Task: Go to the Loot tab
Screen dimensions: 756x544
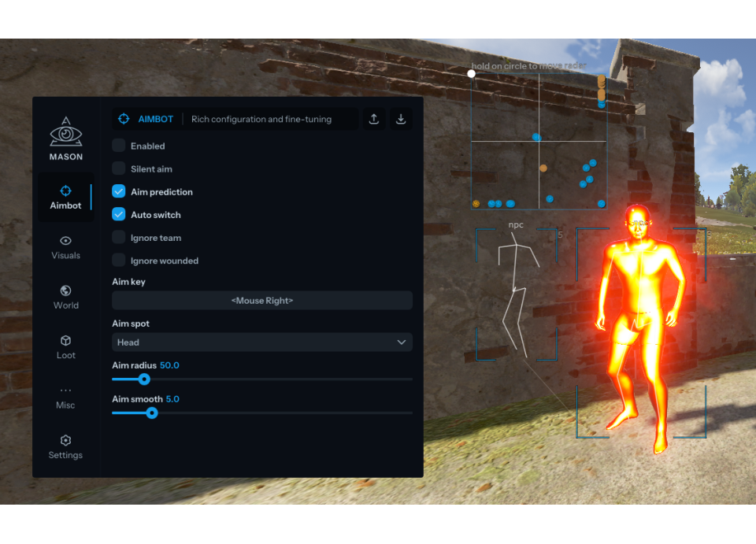Action: tap(65, 347)
